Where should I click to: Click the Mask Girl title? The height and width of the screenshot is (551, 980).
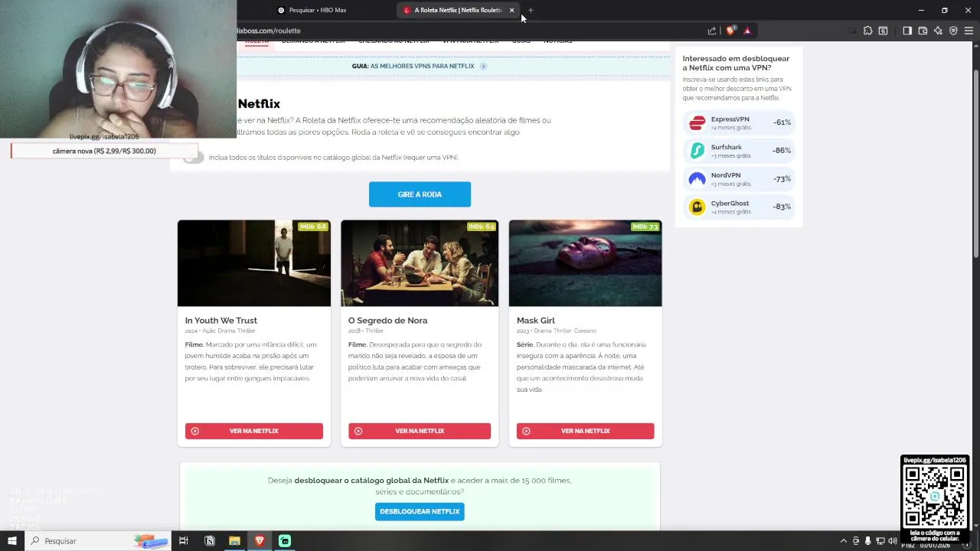point(536,321)
